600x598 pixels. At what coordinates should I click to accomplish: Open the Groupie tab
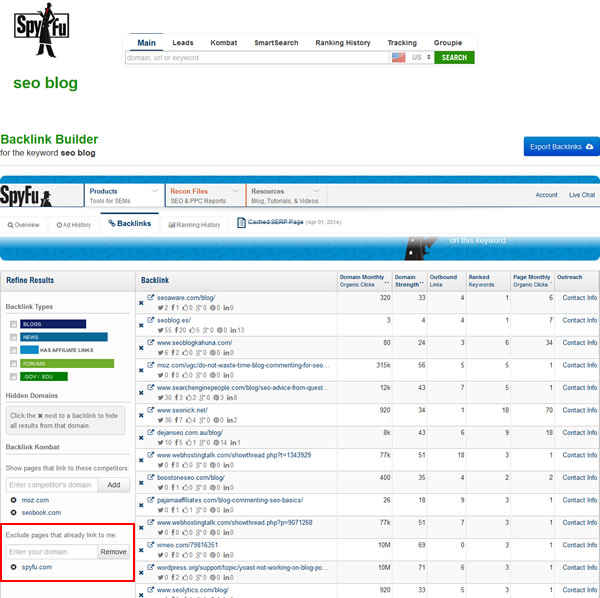(x=448, y=42)
